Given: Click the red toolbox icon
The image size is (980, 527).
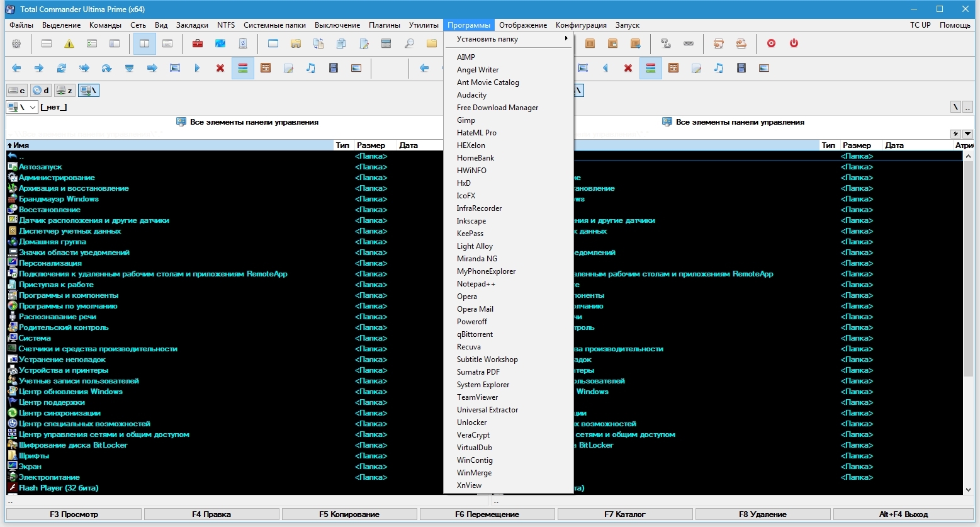Looking at the screenshot, I should 198,43.
